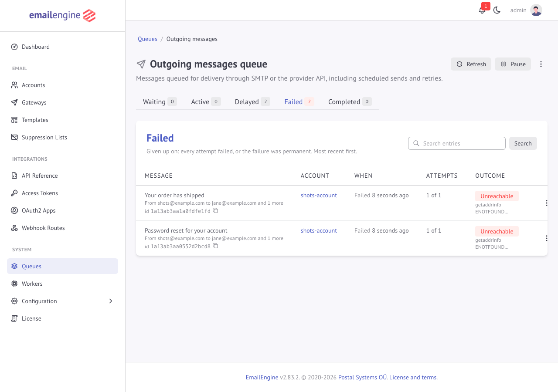Click the EmailEngine logo
The height and width of the screenshot is (392, 558).
[62, 16]
